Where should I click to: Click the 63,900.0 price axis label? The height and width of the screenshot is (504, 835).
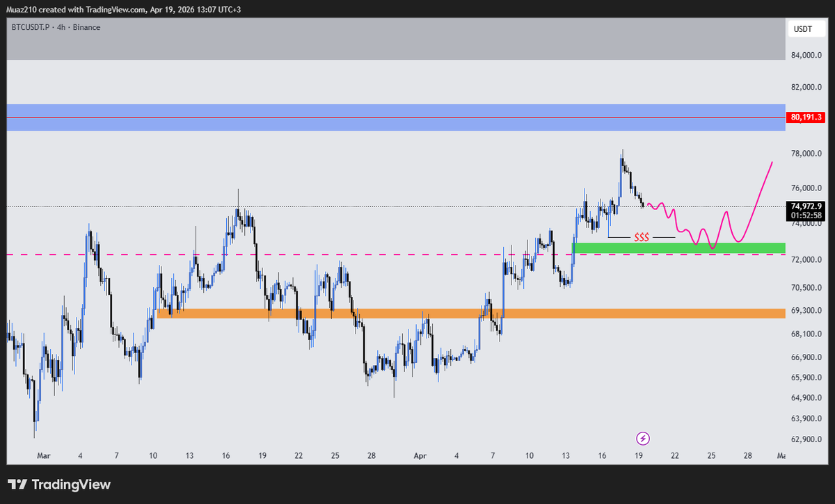click(806, 419)
